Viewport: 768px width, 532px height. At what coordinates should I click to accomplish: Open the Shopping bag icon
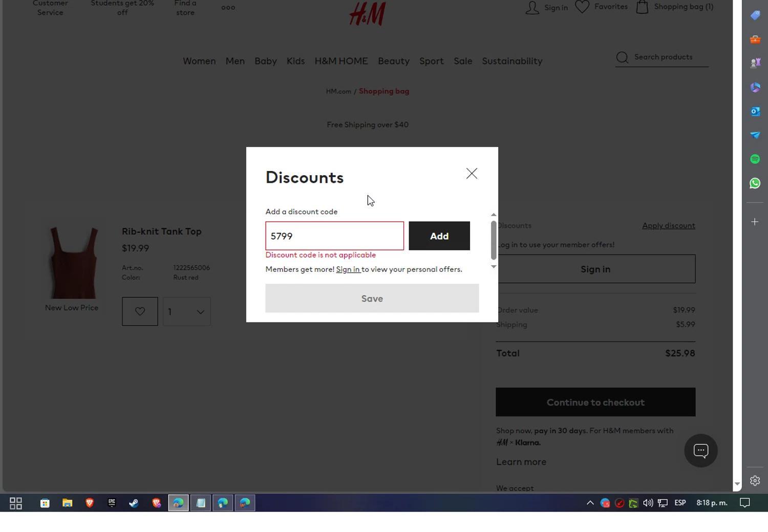pos(643,7)
